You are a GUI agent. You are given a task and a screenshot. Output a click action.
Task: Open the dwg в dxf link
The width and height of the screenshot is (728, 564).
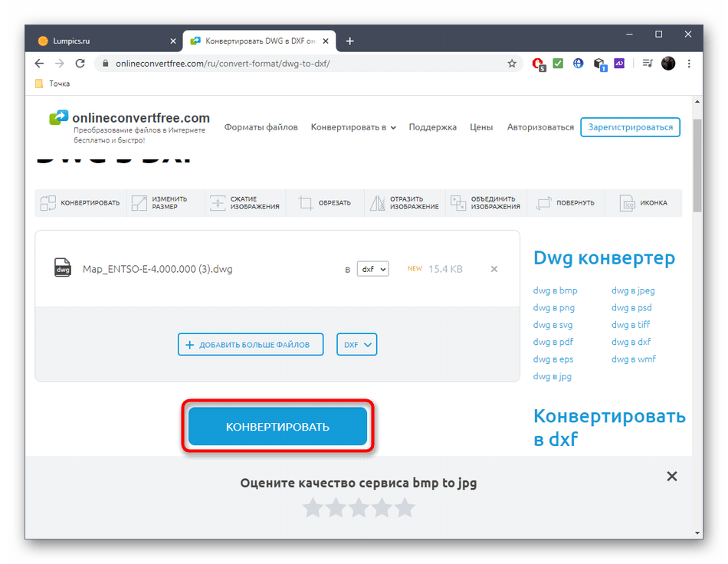[631, 342]
